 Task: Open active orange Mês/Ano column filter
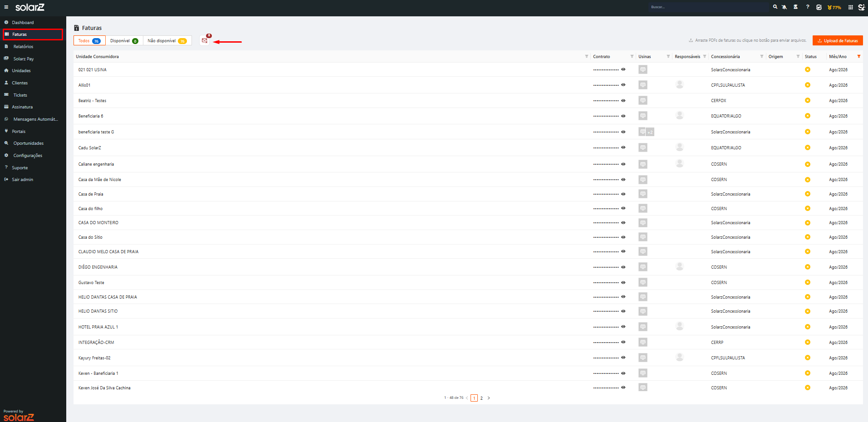(x=859, y=56)
